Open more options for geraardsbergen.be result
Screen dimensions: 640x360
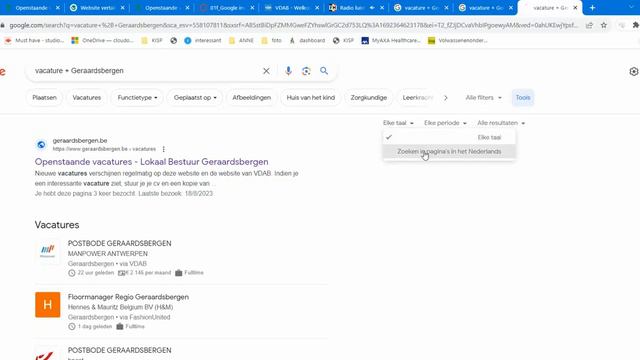tap(164, 149)
